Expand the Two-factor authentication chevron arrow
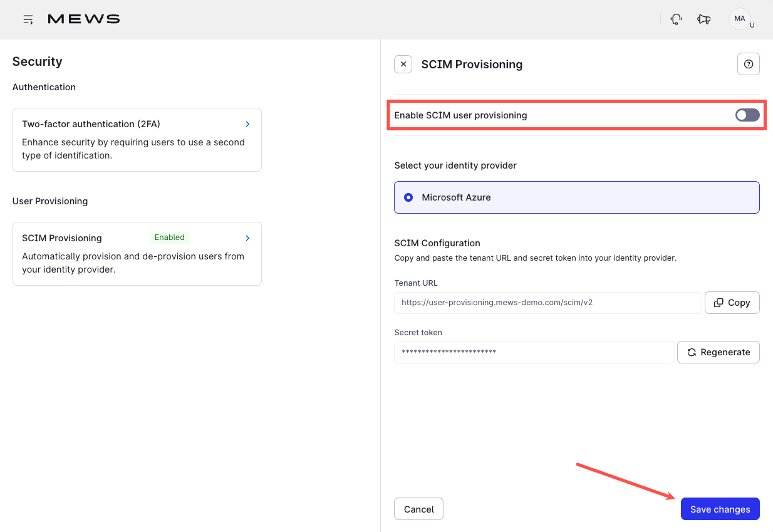This screenshot has height=532, width=773. click(247, 124)
